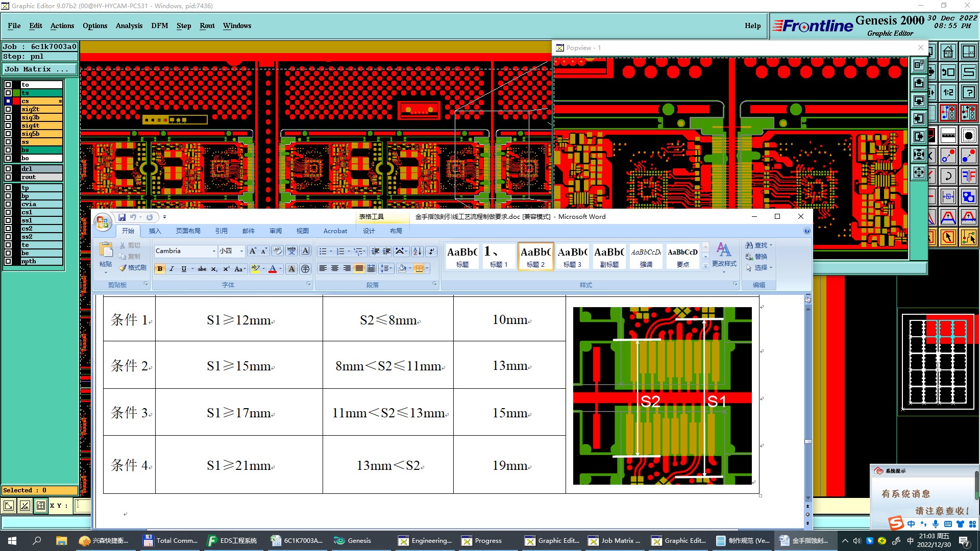Expand the font size dropdown showing 小四

pyautogui.click(x=241, y=251)
